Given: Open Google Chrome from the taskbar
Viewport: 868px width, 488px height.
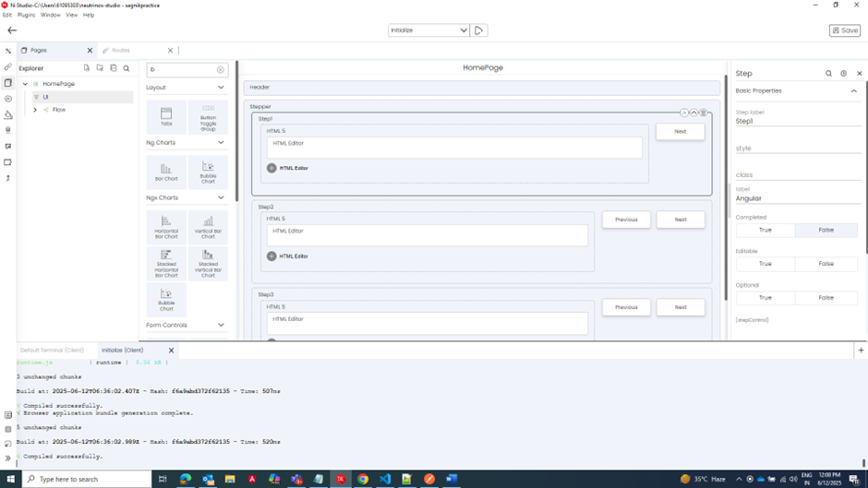Looking at the screenshot, I should (363, 479).
